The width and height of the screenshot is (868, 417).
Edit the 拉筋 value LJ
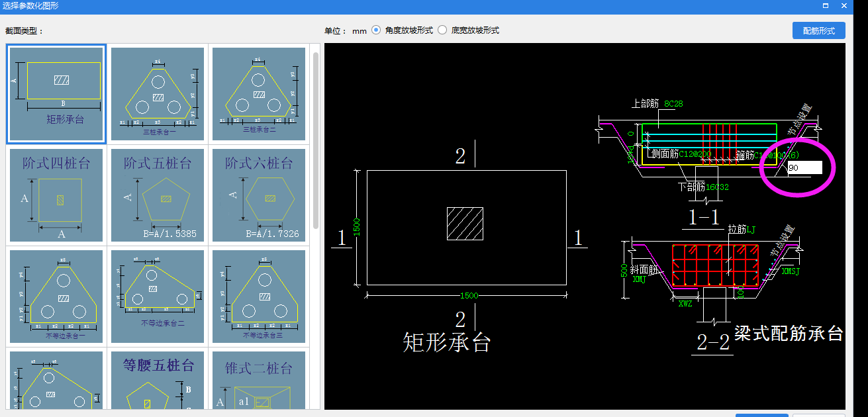coord(751,229)
